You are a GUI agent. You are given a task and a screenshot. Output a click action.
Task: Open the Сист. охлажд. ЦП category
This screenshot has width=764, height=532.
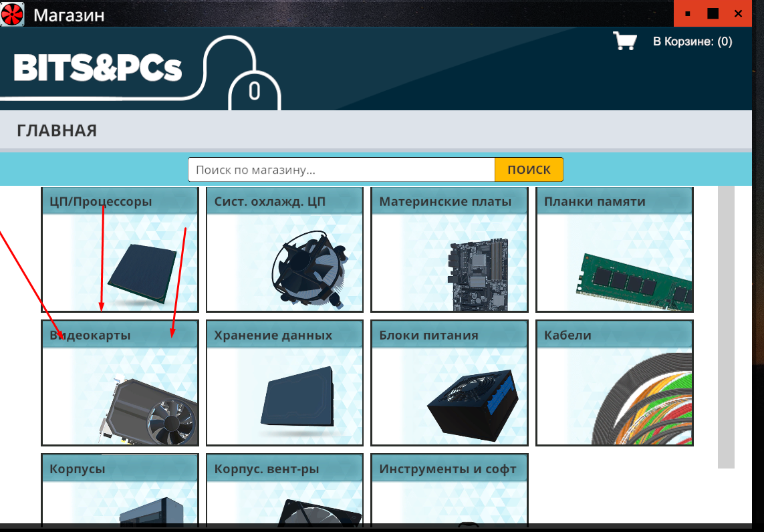(x=285, y=249)
